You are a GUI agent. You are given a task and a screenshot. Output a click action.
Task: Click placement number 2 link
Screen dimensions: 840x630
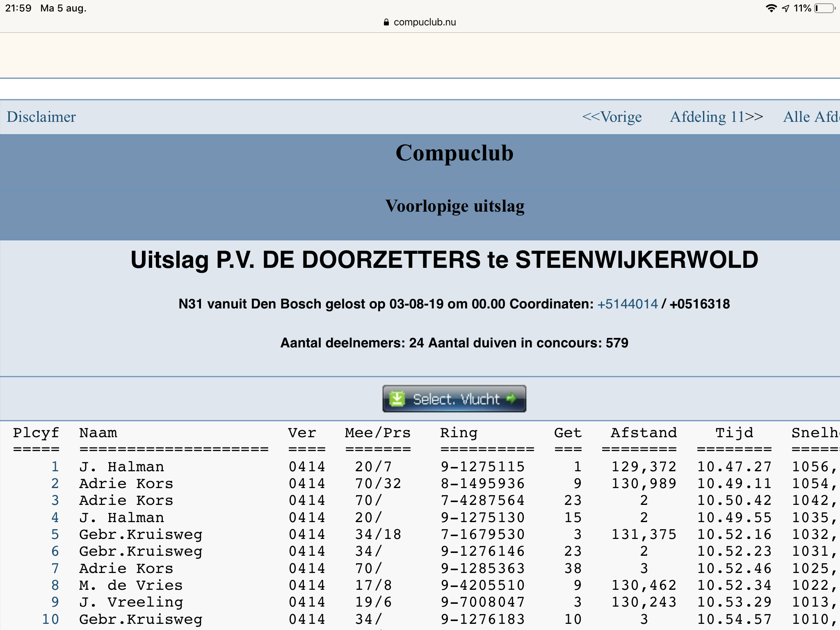(55, 484)
